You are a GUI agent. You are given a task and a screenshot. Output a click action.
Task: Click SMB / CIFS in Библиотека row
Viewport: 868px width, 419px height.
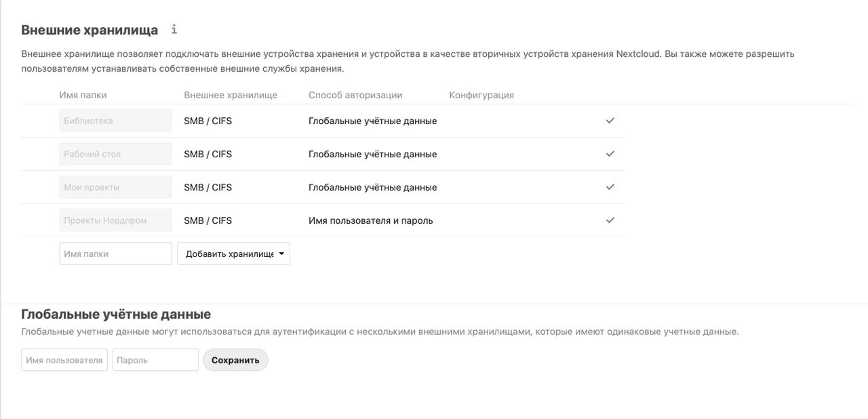[208, 121]
